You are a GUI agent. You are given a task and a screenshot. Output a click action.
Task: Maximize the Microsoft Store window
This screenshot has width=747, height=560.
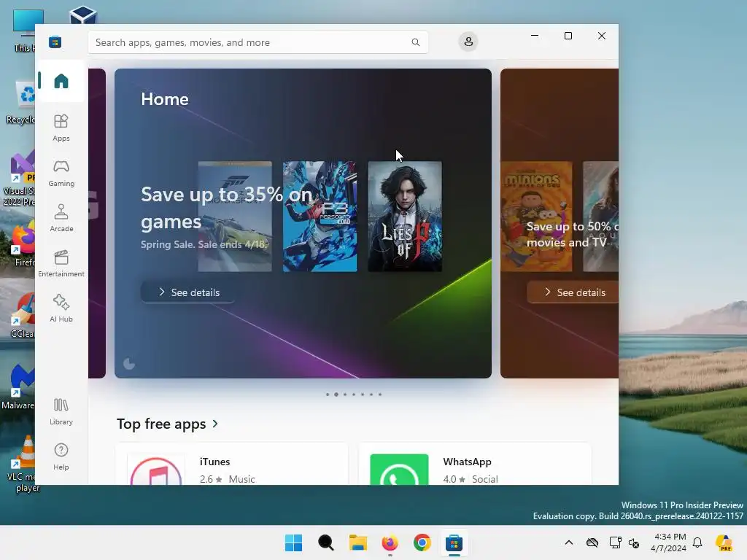point(568,36)
